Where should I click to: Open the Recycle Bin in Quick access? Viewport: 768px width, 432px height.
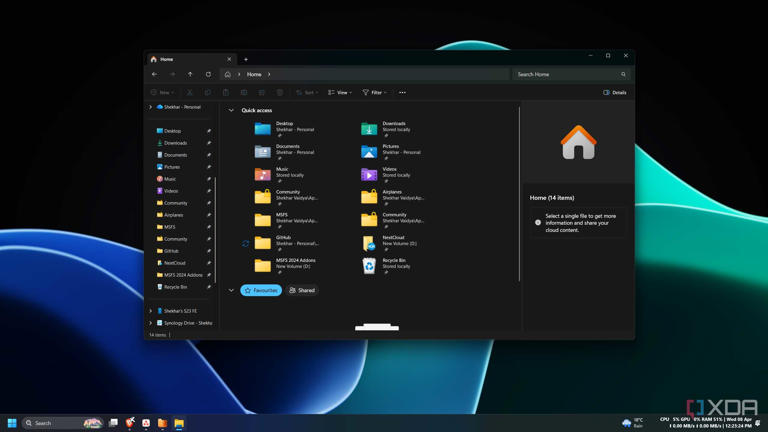point(370,265)
